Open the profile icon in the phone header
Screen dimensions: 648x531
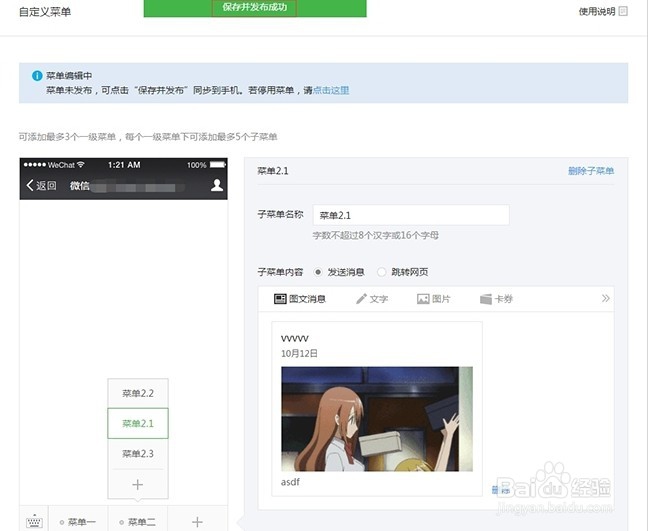[x=217, y=185]
